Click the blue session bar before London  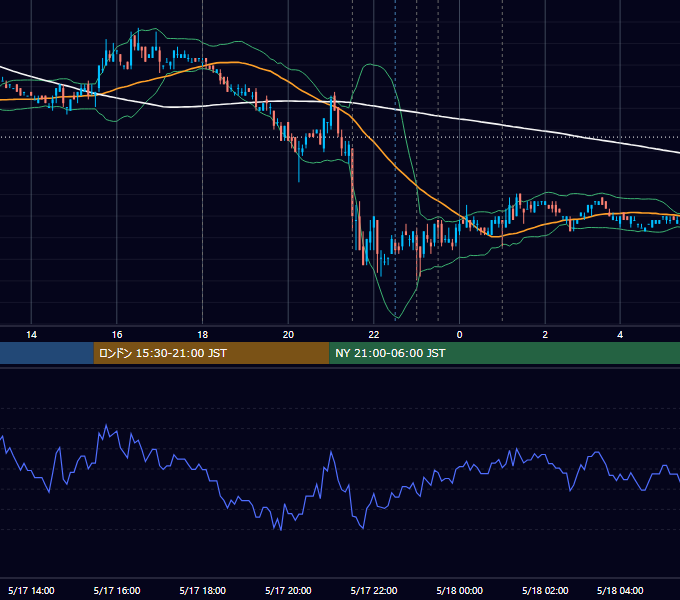[47, 353]
